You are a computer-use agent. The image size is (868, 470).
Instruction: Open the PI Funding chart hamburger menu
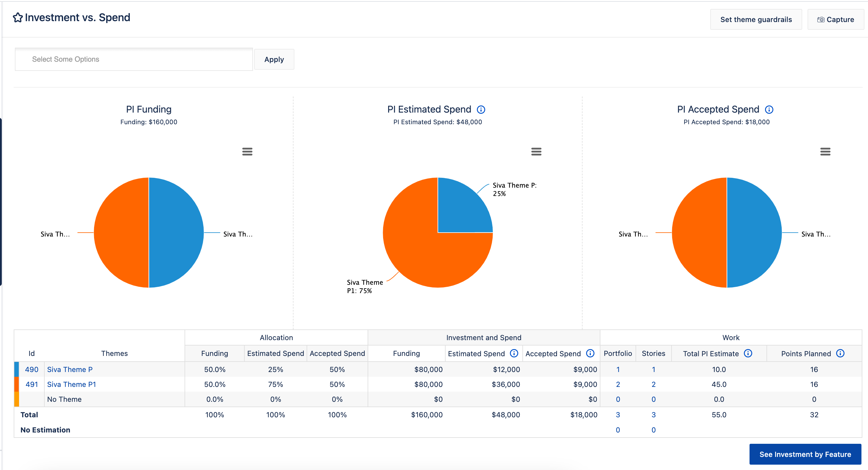[x=247, y=151]
